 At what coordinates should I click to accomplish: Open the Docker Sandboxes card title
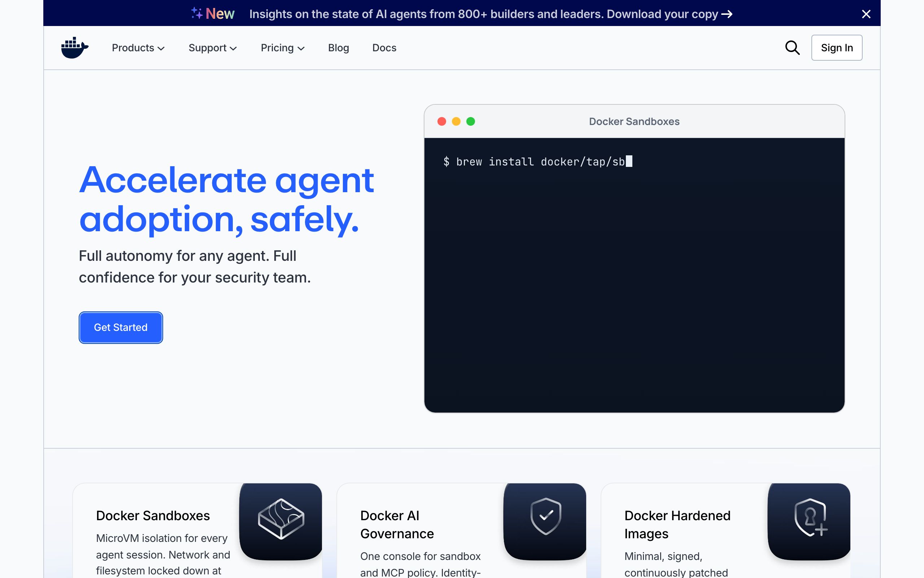click(153, 516)
